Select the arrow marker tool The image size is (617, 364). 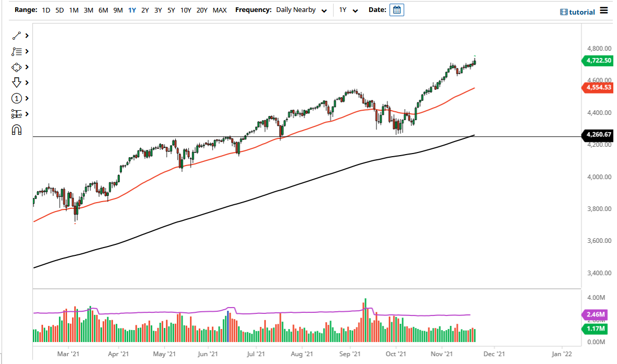click(16, 83)
